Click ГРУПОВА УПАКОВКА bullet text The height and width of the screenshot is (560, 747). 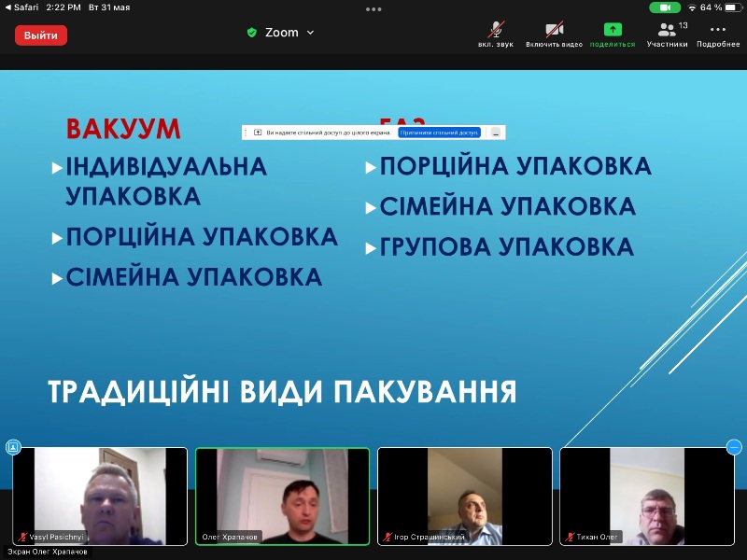(506, 247)
